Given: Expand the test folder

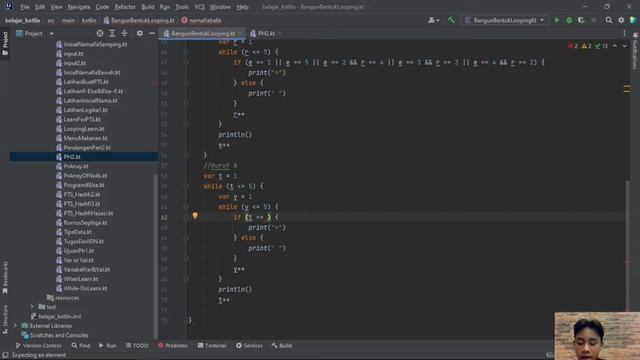Looking at the screenshot, I should pos(32,307).
